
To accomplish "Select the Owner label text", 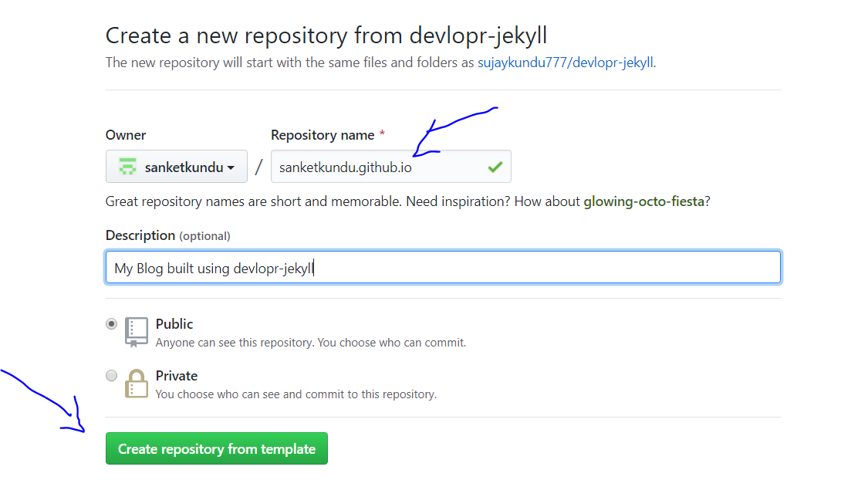I will (x=126, y=134).
